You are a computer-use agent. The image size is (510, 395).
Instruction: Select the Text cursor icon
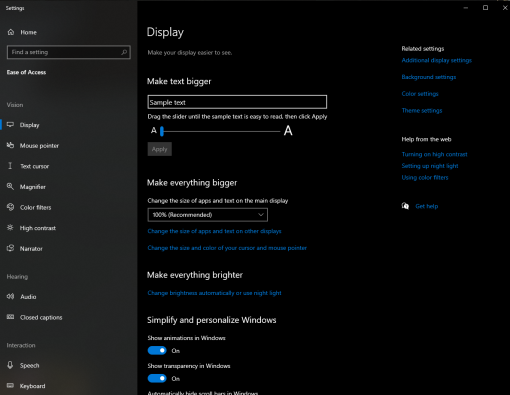10,166
